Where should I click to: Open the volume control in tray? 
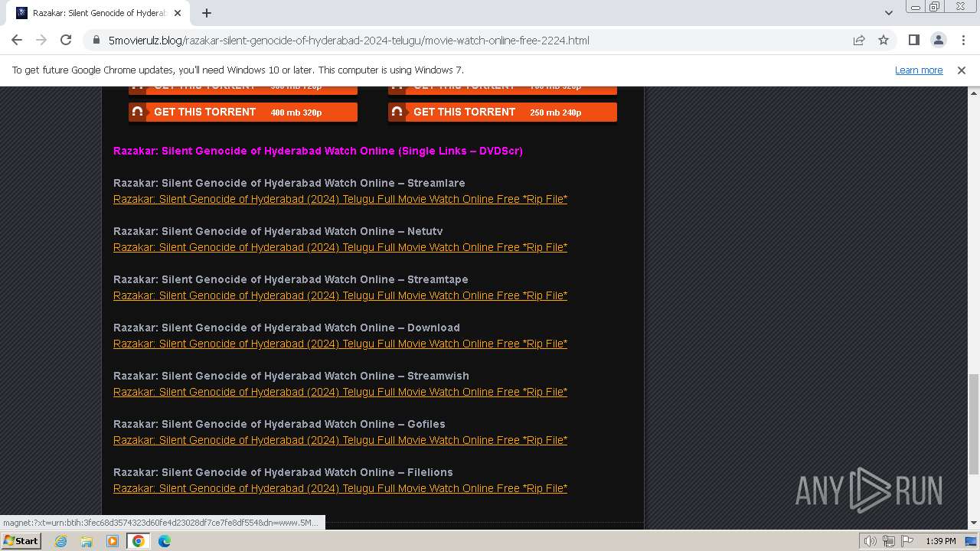click(871, 541)
